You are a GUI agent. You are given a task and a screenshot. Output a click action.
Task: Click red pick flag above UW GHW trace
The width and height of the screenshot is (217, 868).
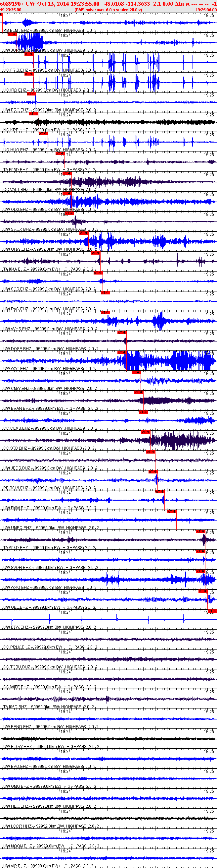coord(84,233)
